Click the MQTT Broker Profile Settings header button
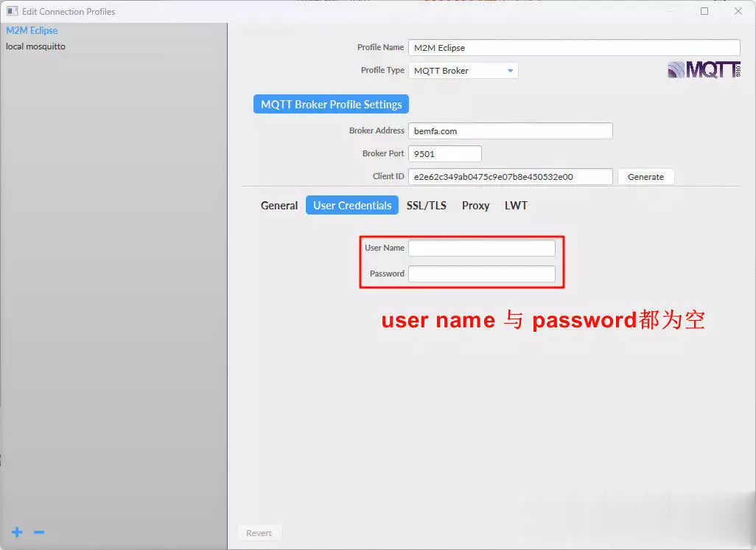756x550 pixels. pos(332,104)
